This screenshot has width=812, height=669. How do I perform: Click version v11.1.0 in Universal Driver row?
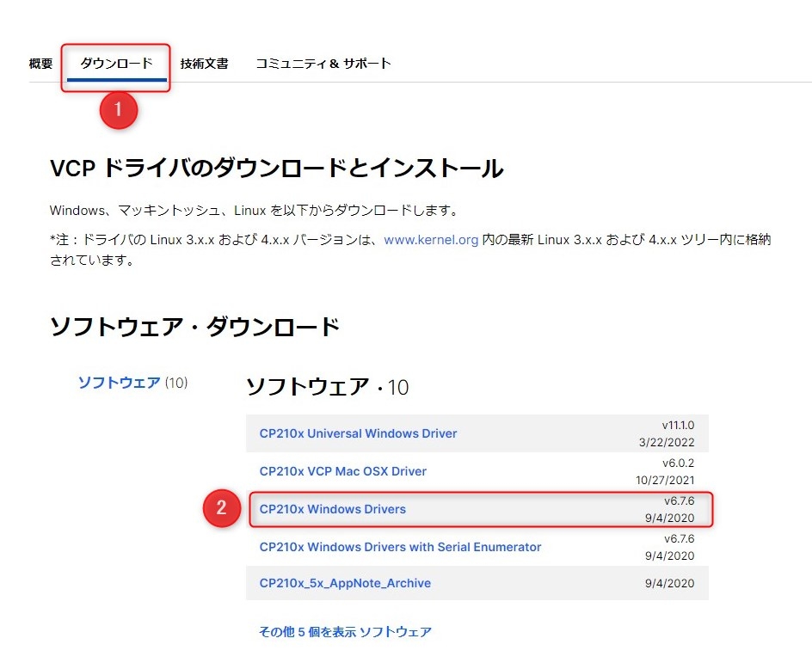pos(678,425)
